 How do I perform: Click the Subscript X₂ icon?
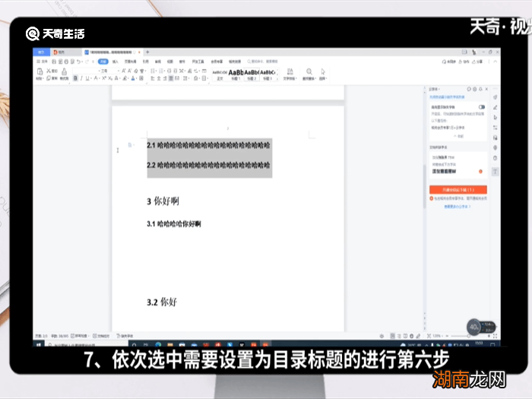pyautogui.click(x=110, y=78)
